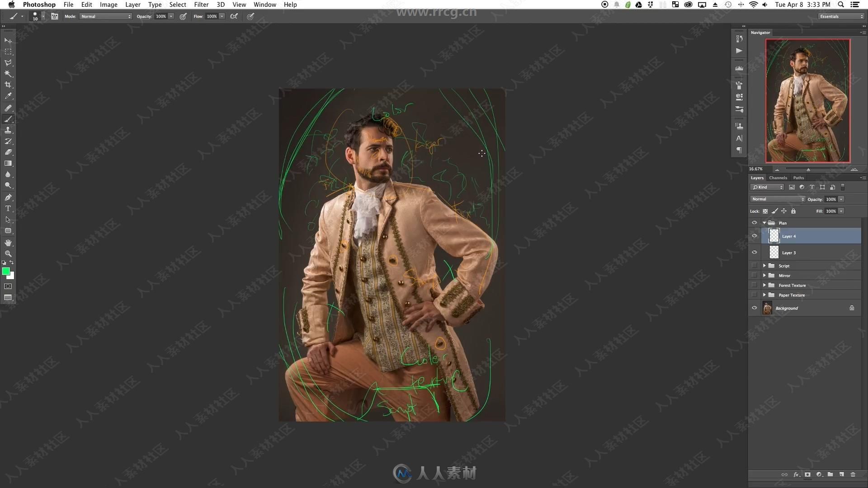Toggle visibility of Layer 3
Screen dimensions: 868x488
pyautogui.click(x=754, y=252)
